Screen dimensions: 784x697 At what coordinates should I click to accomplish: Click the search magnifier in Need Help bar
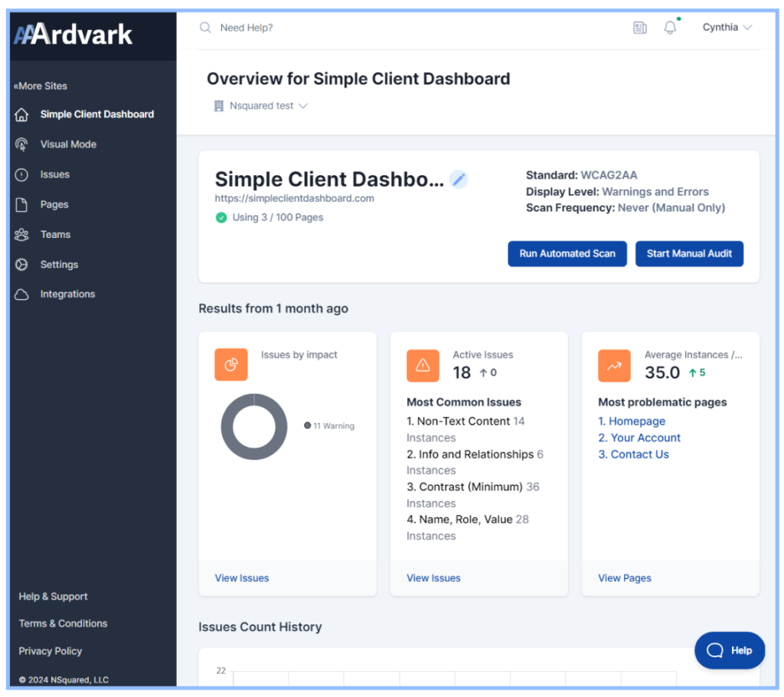(x=205, y=27)
